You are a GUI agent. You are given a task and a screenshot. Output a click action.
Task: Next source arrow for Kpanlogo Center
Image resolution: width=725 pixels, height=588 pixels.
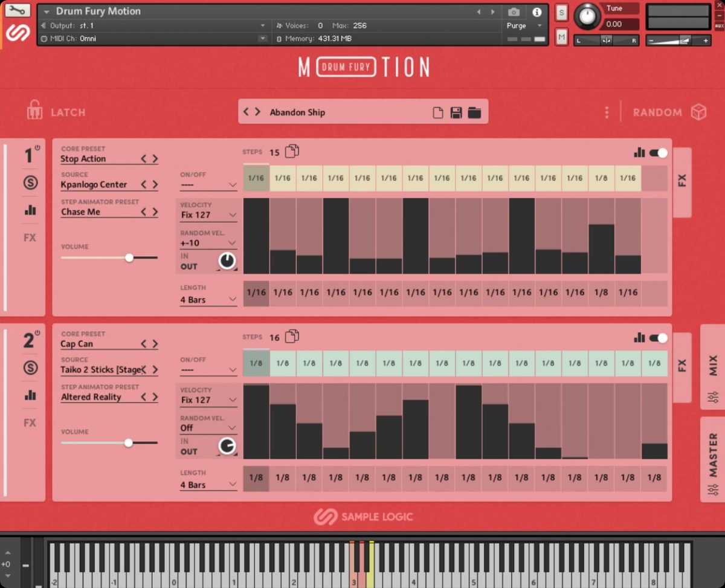tap(155, 185)
